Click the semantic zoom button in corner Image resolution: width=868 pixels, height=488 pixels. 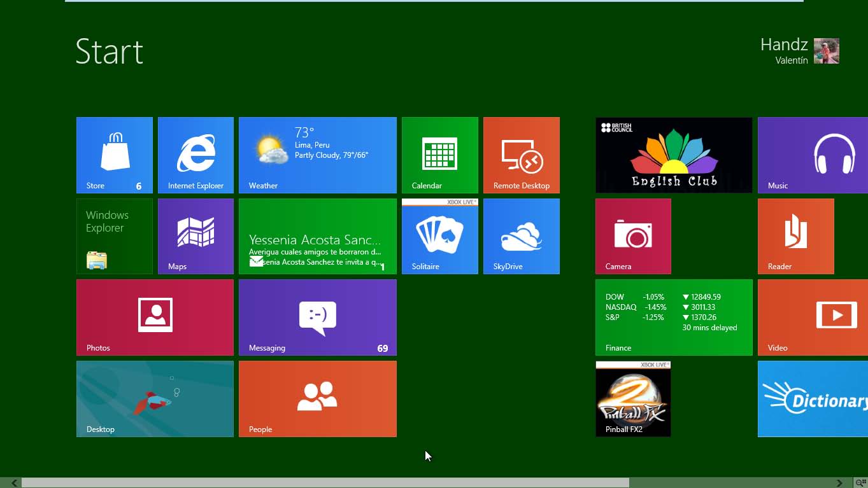860,483
